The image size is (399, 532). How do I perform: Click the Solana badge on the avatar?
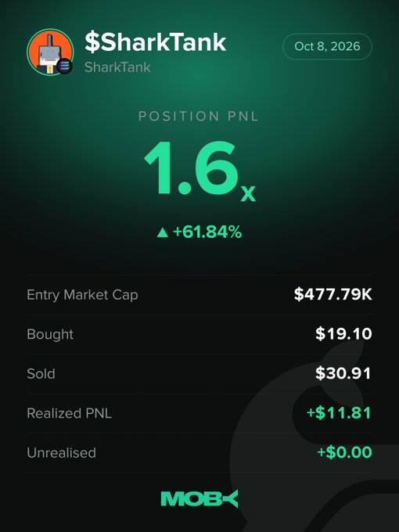point(65,66)
